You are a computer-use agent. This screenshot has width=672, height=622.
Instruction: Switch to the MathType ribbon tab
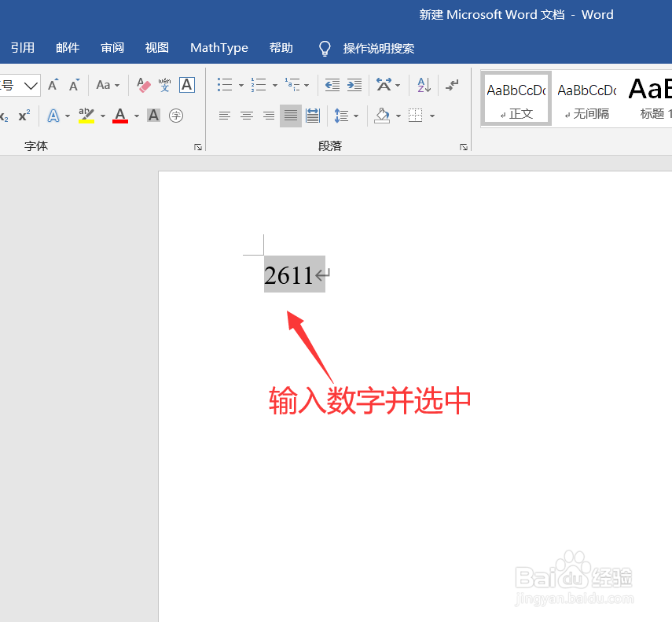219,48
